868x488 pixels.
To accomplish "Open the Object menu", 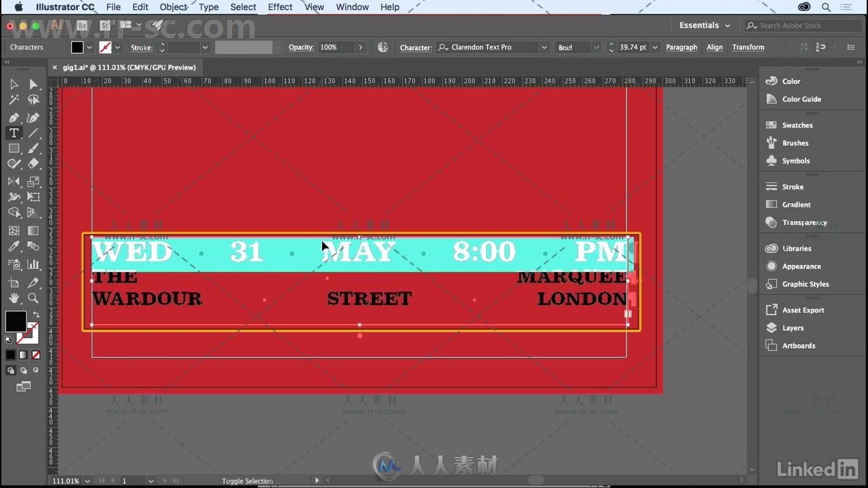I will (174, 7).
